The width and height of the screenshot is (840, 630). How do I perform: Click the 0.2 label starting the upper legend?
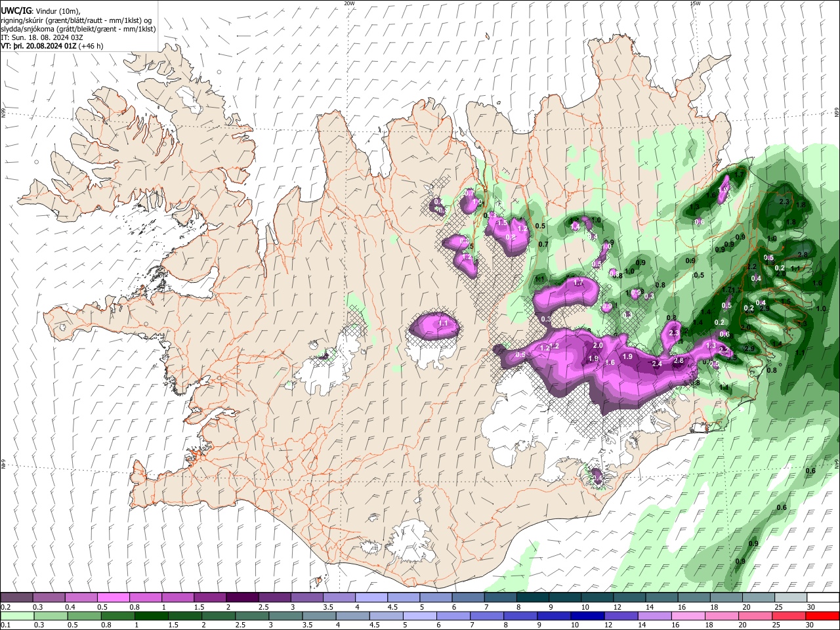[x=5, y=607]
